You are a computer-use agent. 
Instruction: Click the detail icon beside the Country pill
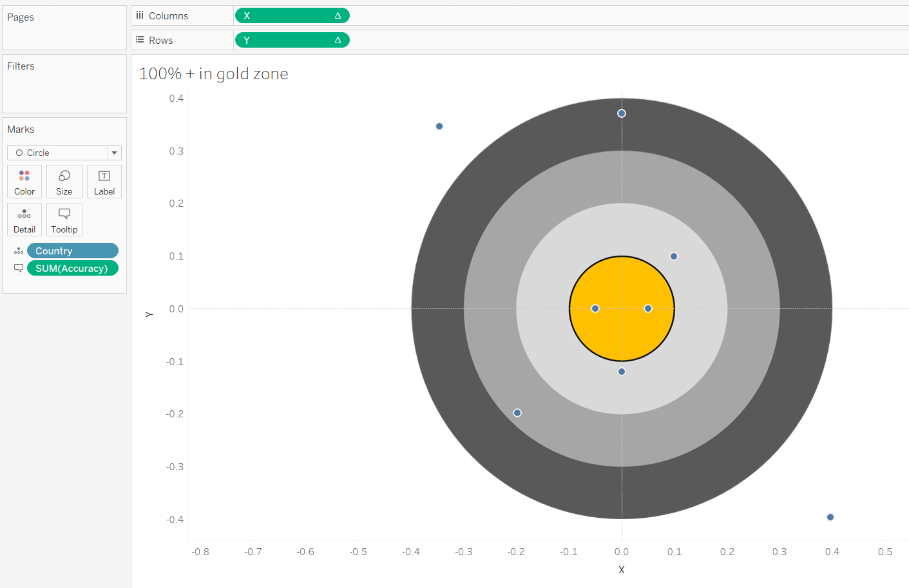(x=19, y=251)
